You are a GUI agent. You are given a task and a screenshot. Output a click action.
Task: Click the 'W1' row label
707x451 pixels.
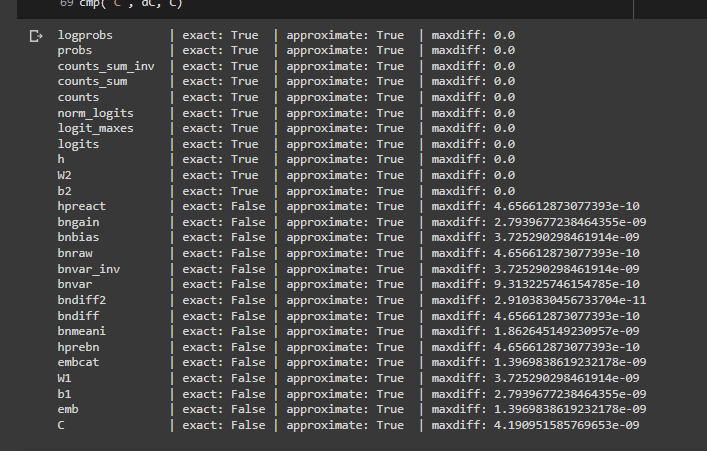64,378
